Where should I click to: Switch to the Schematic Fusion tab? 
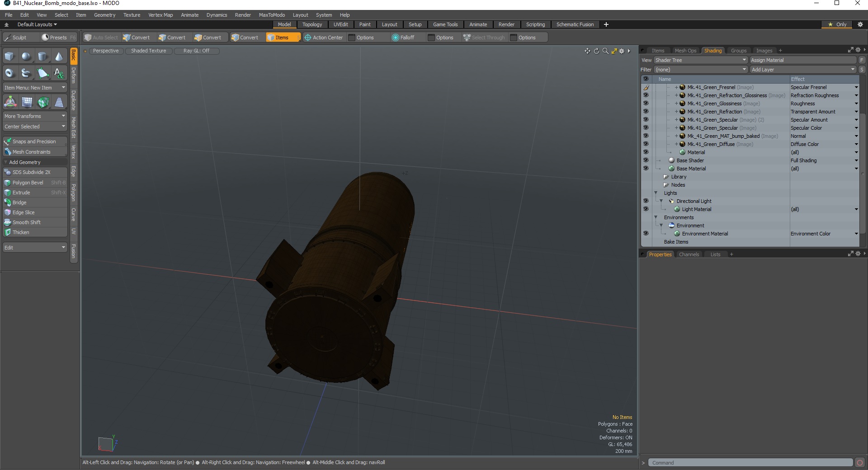[x=575, y=24]
